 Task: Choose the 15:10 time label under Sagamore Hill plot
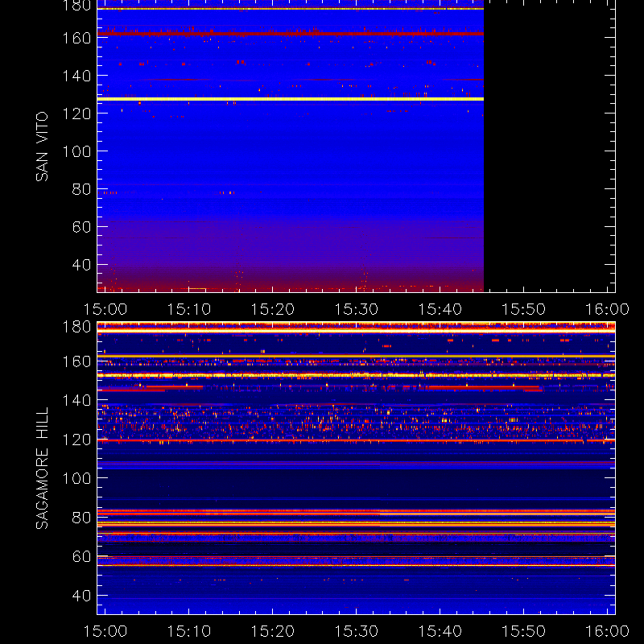pos(188,631)
